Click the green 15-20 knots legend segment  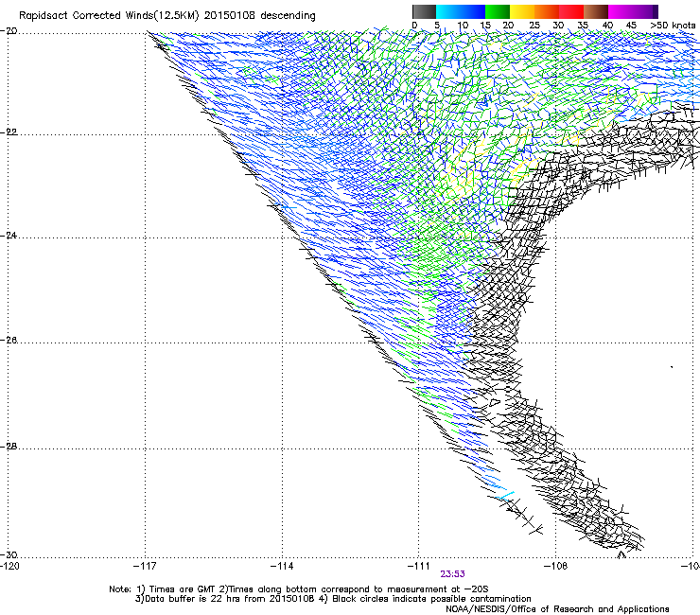point(498,11)
